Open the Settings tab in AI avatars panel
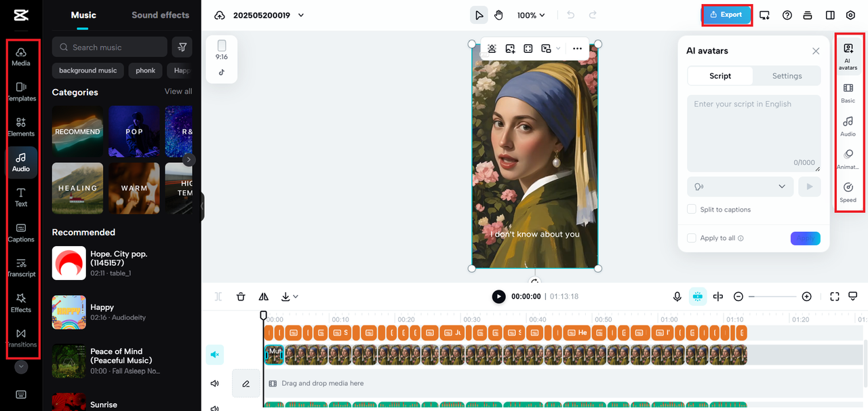Image resolution: width=868 pixels, height=411 pixels. [x=787, y=75]
